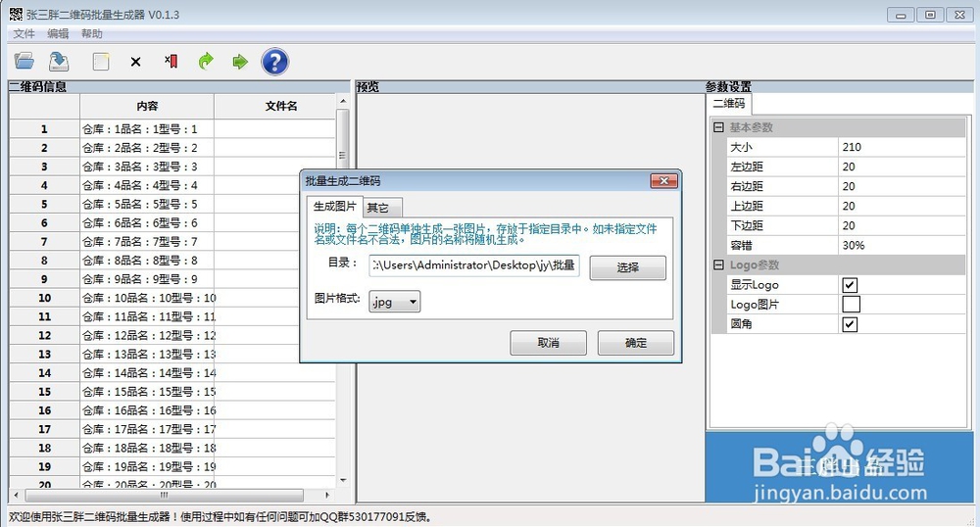Screen dimensions: 980x527
Task: Collapse the Logo参数 group
Action: click(x=718, y=264)
